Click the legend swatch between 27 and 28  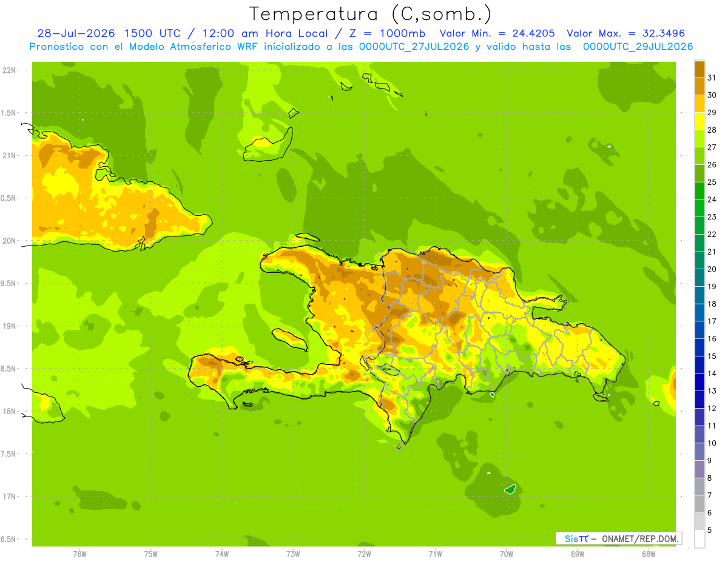[700, 138]
